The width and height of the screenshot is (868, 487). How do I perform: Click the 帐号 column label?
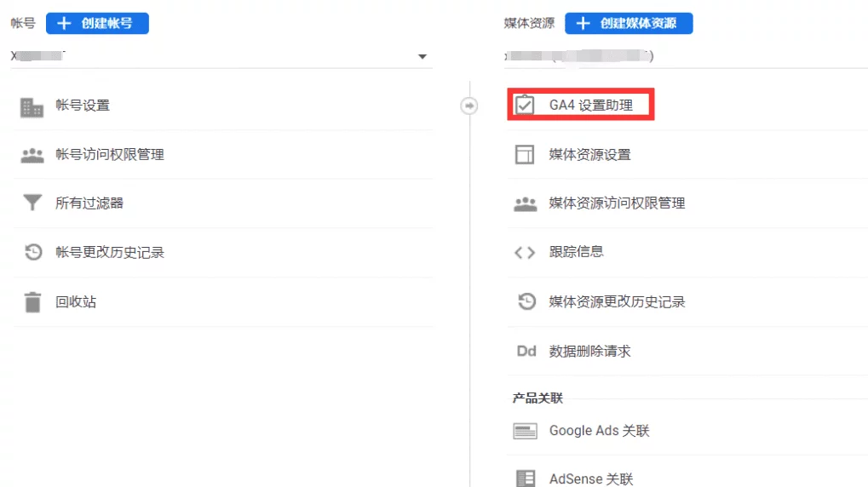coord(23,23)
